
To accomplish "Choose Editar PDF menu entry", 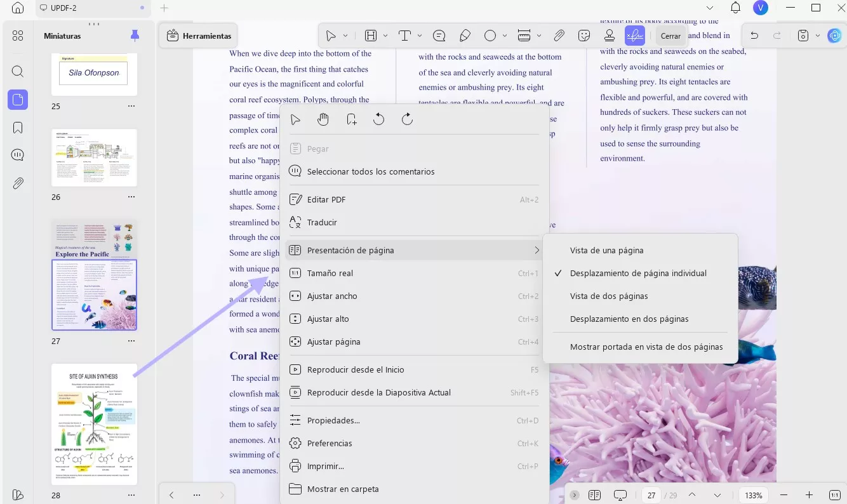I will pyautogui.click(x=414, y=199).
